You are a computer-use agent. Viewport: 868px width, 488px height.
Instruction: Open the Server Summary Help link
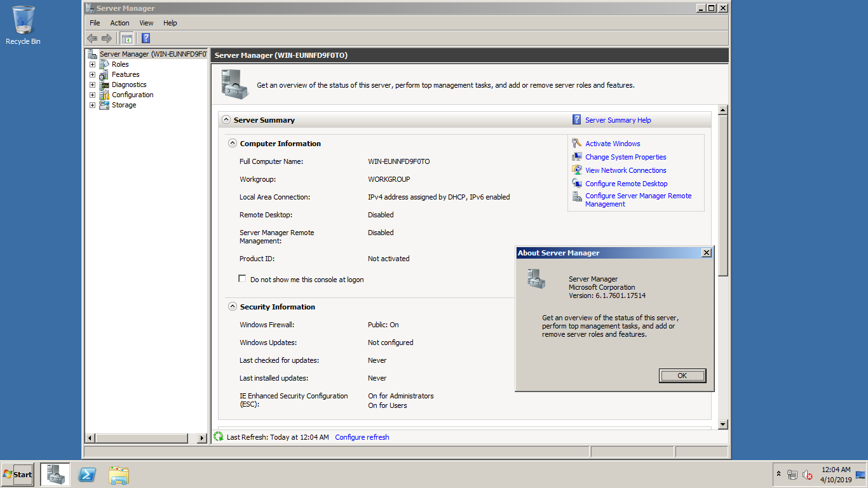point(618,120)
